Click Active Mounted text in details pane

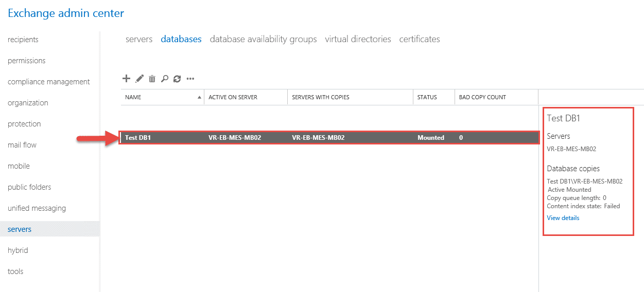click(x=569, y=190)
